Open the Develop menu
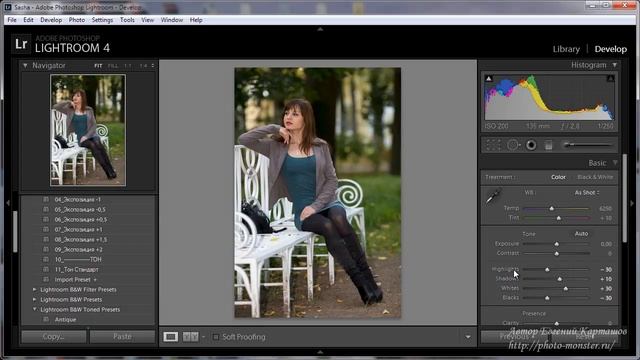Screen dimensions: 640x360 (51, 20)
